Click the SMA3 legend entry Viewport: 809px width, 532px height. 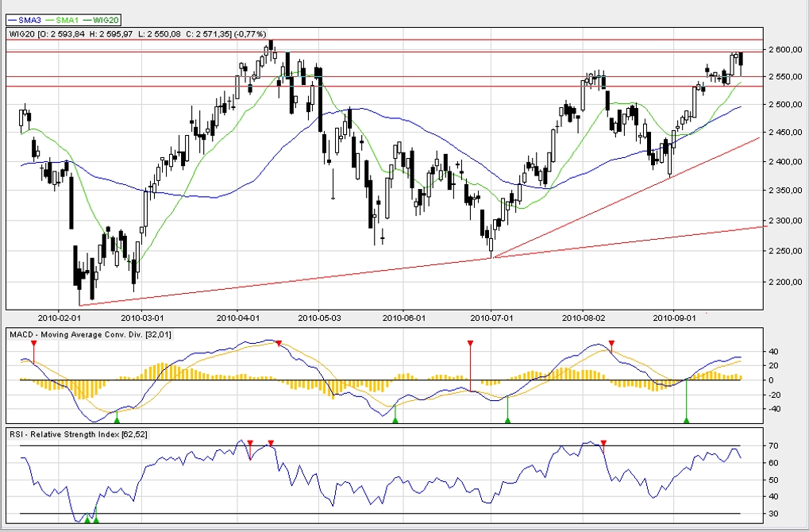[24, 18]
